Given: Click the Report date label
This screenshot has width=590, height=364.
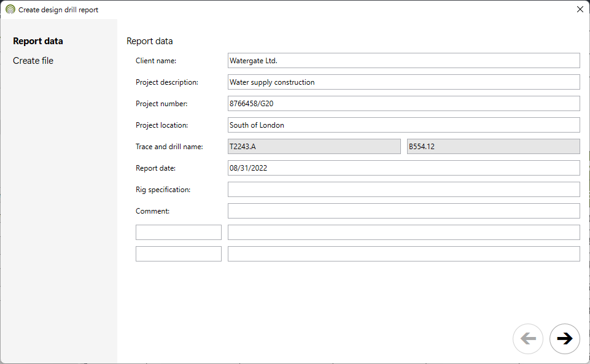Looking at the screenshot, I should pos(155,168).
